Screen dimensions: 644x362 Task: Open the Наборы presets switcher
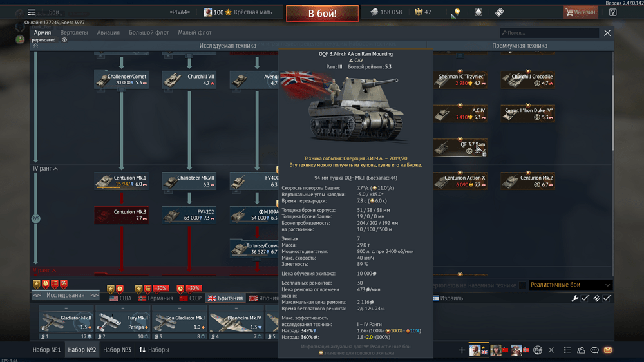(x=154, y=350)
